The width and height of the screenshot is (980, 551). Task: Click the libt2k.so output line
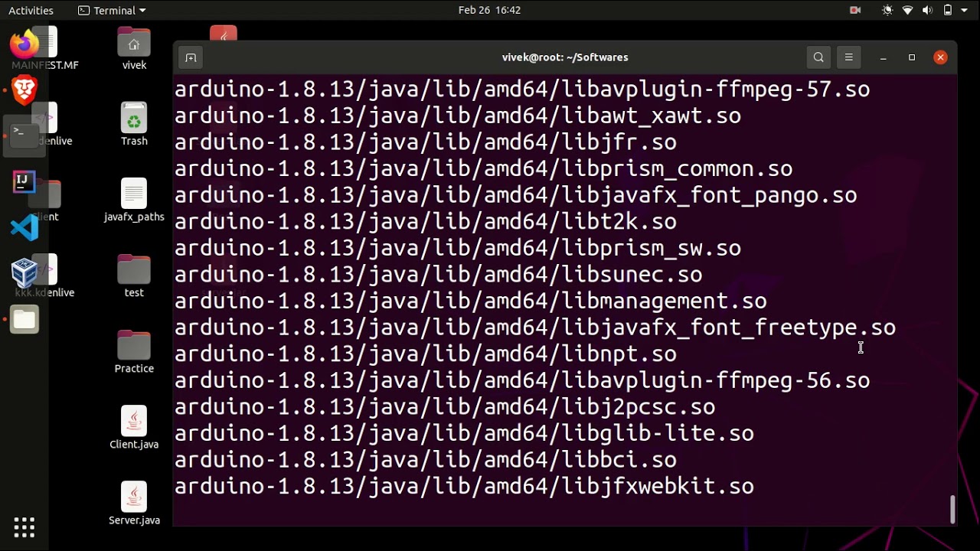pos(426,222)
